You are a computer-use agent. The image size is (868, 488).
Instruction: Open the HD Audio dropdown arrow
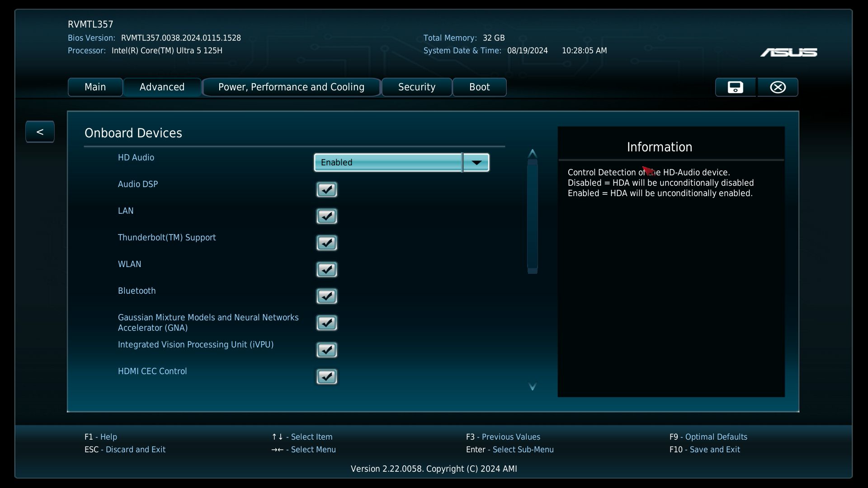(x=476, y=163)
